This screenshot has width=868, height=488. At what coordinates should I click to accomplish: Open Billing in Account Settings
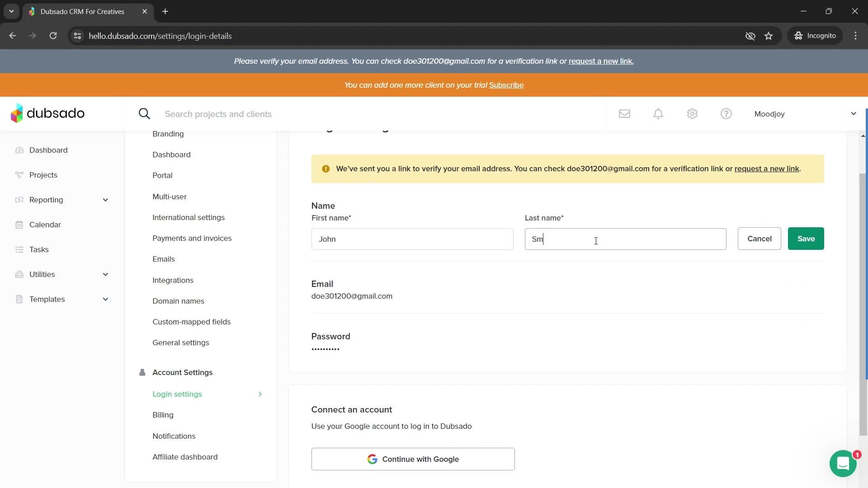(163, 415)
